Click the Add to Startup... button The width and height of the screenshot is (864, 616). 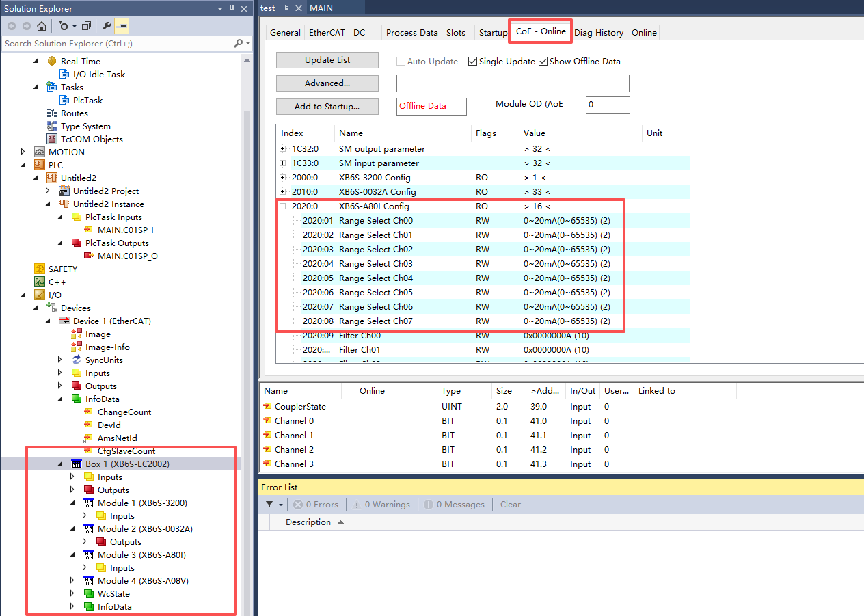(x=327, y=107)
